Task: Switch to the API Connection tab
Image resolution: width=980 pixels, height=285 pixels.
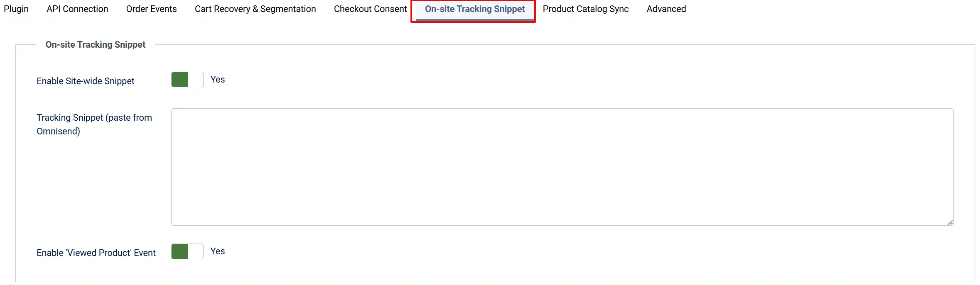Action: [x=77, y=9]
